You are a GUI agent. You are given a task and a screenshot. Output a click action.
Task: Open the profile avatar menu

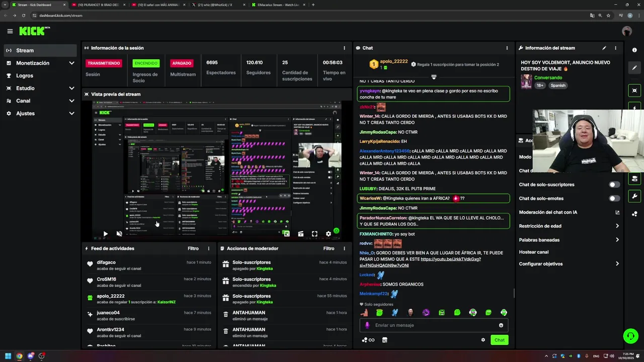point(626,31)
